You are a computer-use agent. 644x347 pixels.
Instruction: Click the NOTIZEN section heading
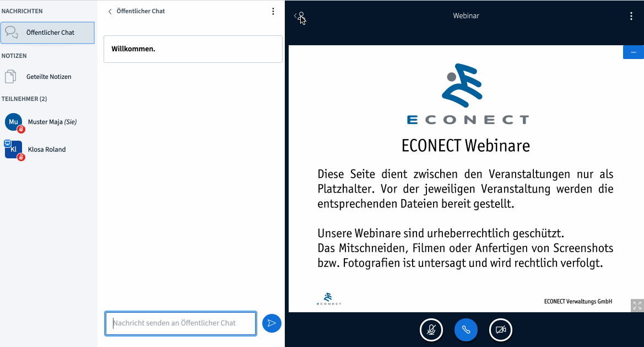tap(14, 56)
